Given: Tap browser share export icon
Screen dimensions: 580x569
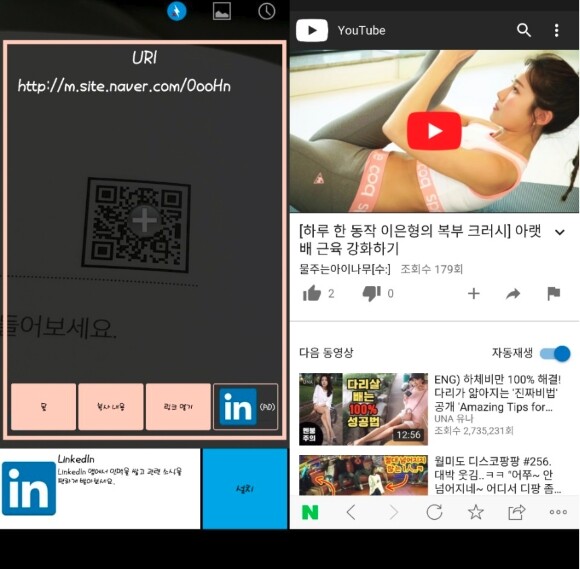Looking at the screenshot, I should (516, 512).
